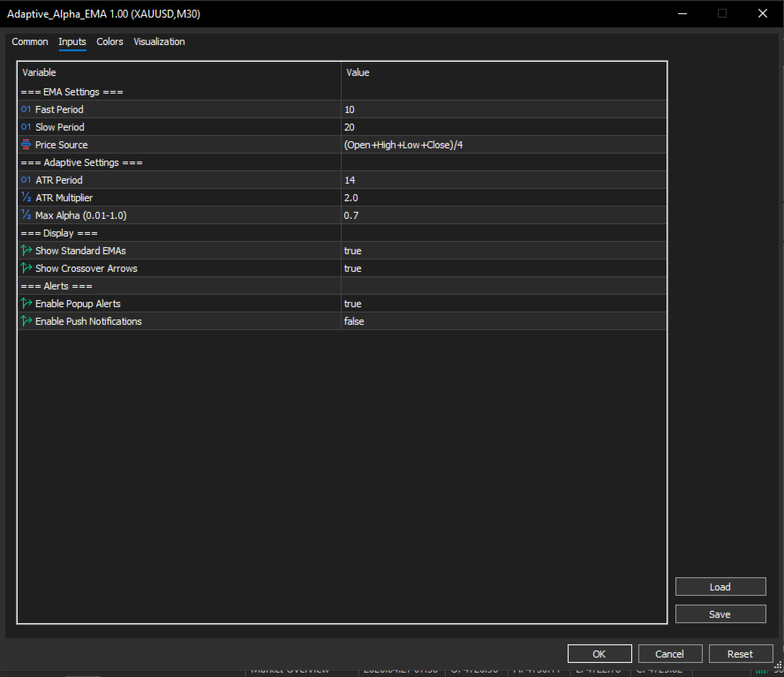Open the Price Source value dropdown
This screenshot has height=677, width=784.
click(504, 145)
